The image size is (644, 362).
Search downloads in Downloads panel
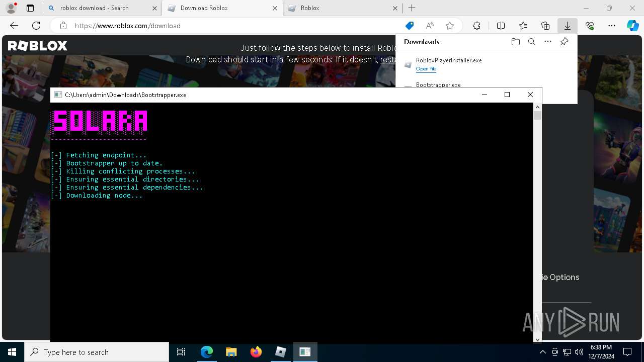532,42
